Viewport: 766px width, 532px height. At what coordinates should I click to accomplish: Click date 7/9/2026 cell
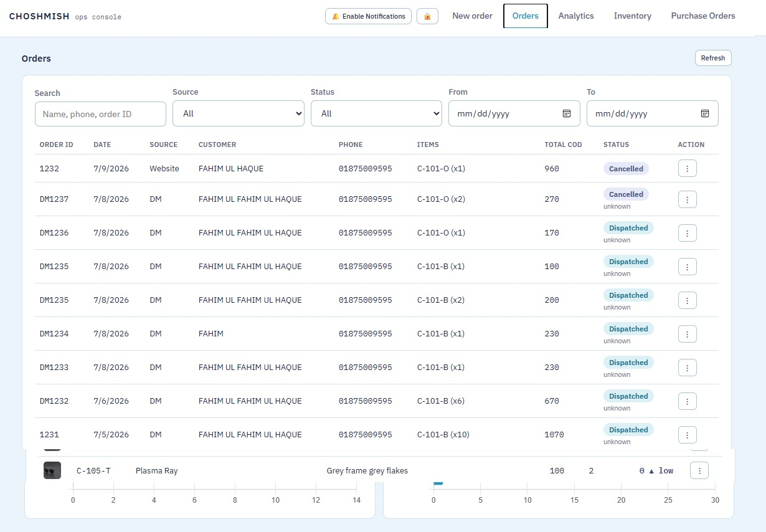111,168
